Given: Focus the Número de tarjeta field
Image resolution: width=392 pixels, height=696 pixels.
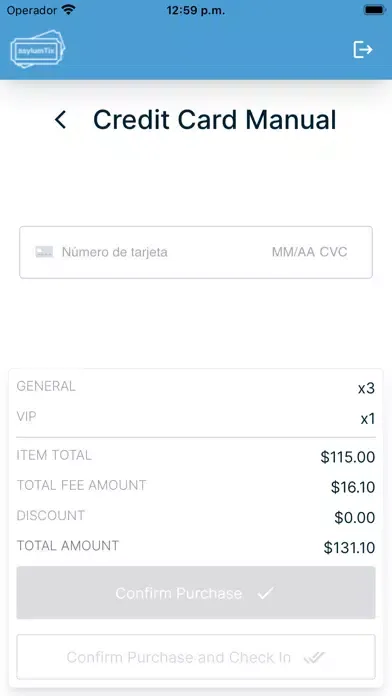Looking at the screenshot, I should [115, 252].
